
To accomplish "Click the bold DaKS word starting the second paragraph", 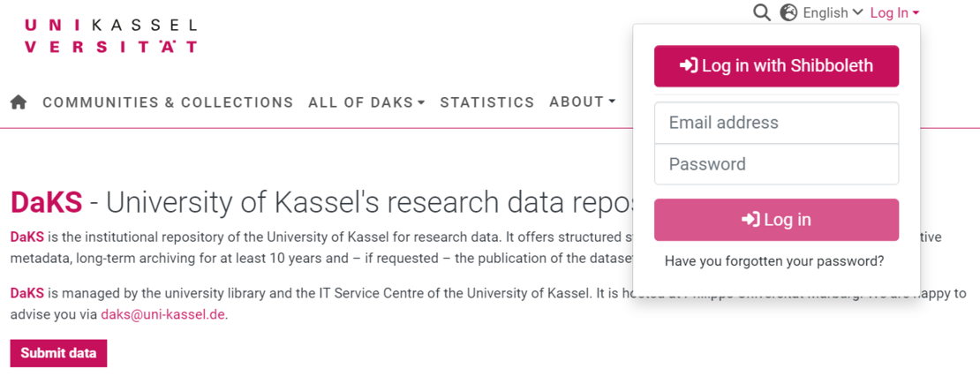I will pyautogui.click(x=27, y=293).
